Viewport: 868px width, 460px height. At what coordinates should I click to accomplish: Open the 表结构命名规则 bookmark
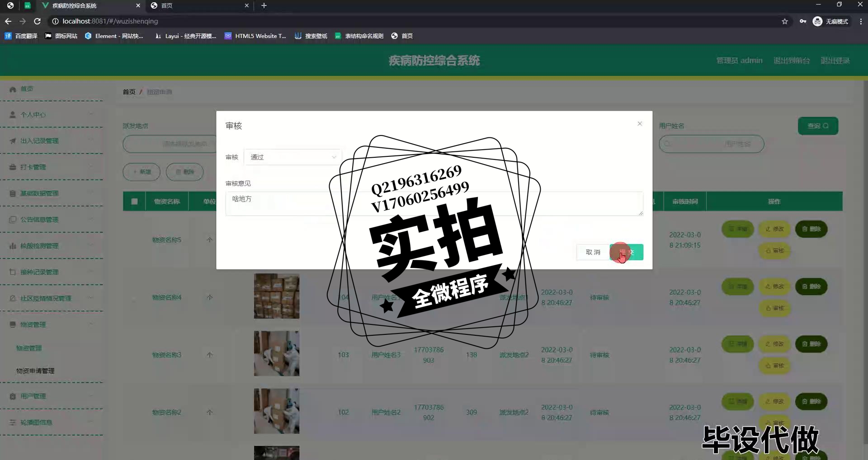coord(359,36)
